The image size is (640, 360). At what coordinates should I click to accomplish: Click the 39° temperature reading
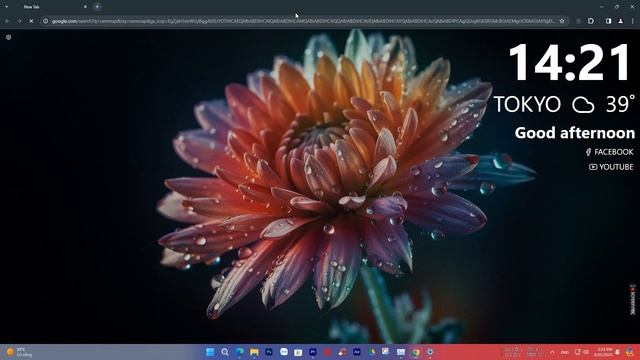tap(620, 104)
